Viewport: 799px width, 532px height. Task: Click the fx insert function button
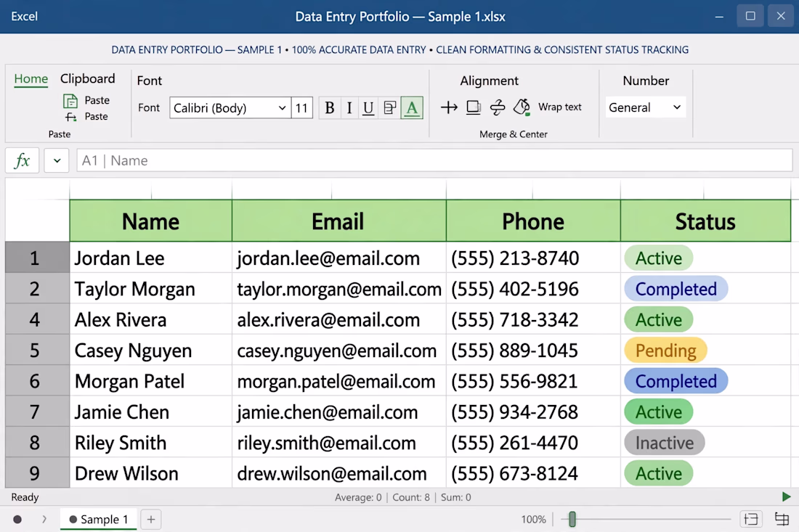pyautogui.click(x=22, y=161)
